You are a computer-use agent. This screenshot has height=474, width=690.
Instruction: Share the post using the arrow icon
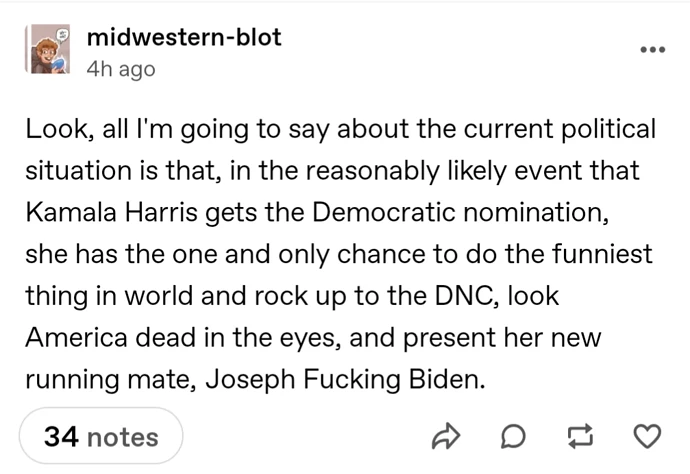[446, 436]
